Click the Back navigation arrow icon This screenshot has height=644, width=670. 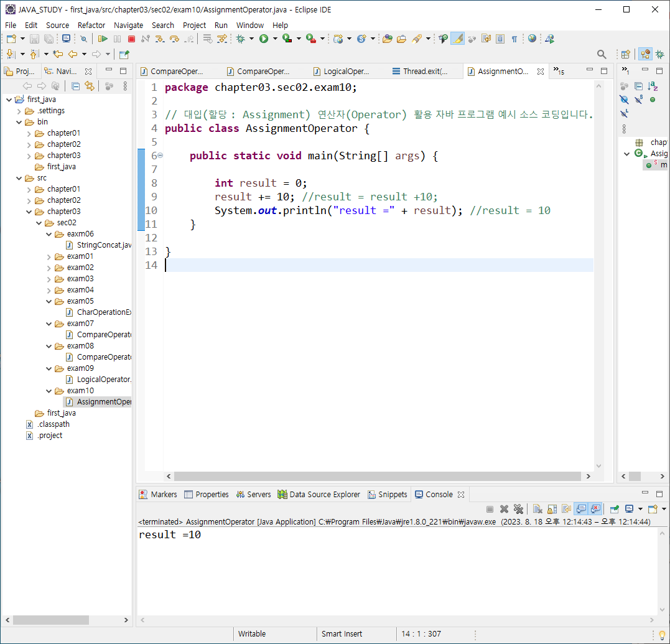coord(73,54)
